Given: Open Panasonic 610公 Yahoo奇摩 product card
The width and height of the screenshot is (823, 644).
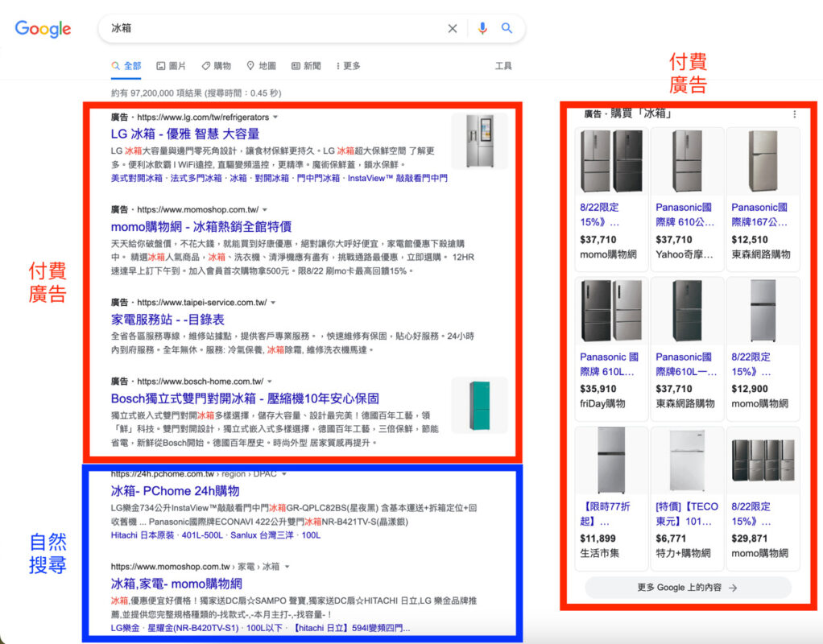Looking at the screenshot, I should pos(687,199).
